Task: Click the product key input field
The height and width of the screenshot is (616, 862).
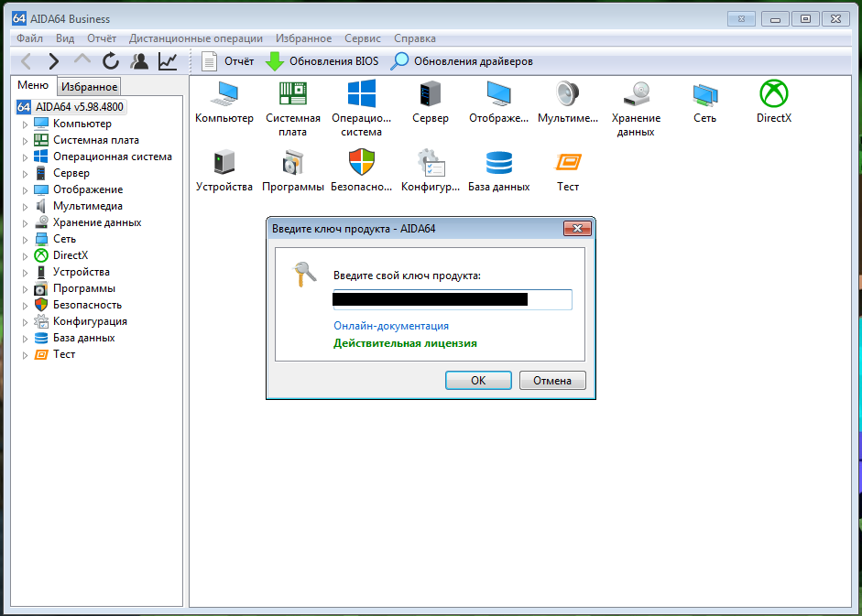Action: pyautogui.click(x=452, y=299)
